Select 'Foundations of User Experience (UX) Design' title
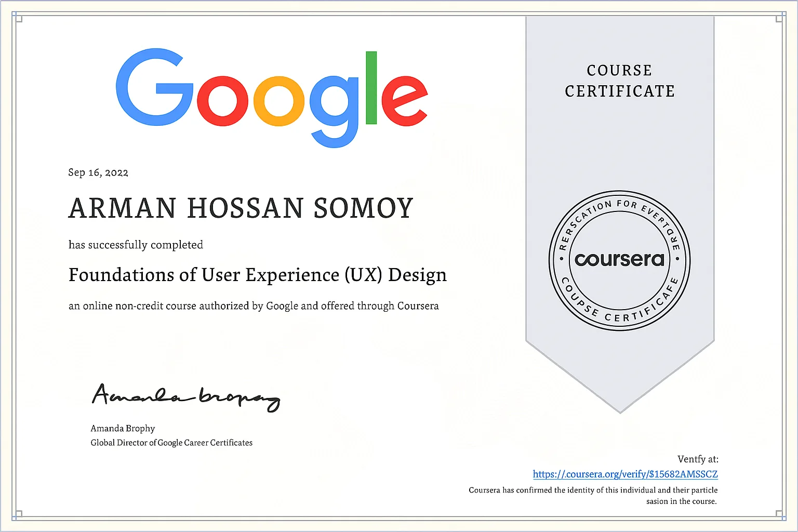 (258, 275)
